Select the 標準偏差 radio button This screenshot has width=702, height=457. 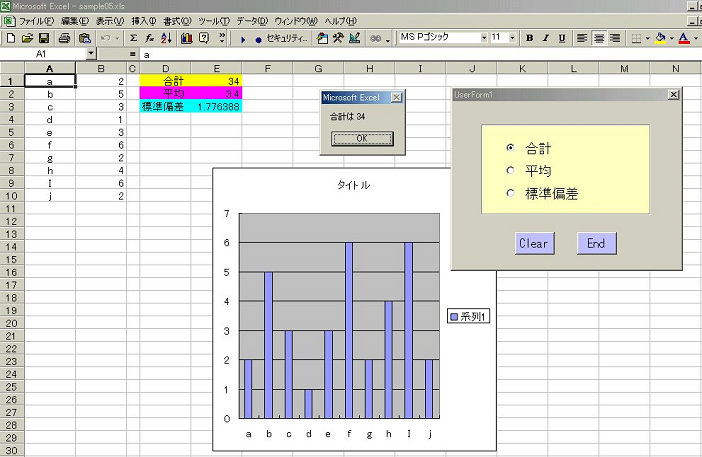[x=511, y=193]
